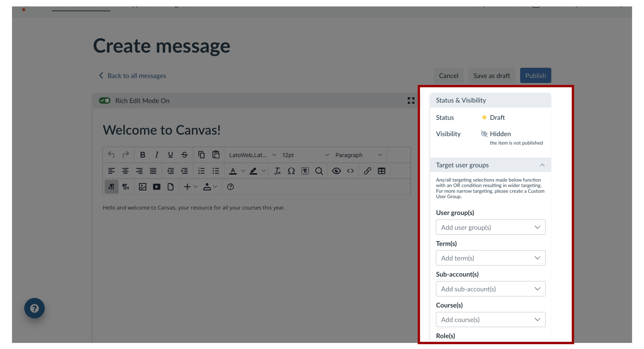644x349 pixels.
Task: Open the 12pt font size dropdown
Action: 305,155
